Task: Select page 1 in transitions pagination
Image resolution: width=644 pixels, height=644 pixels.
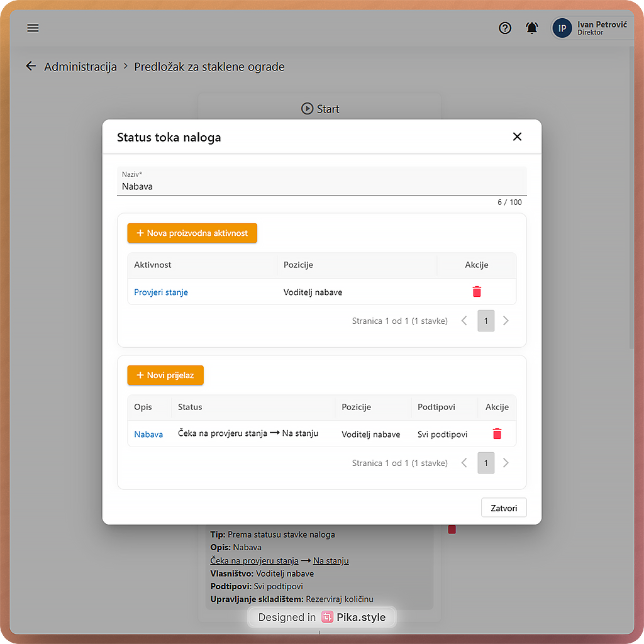Action: click(486, 463)
